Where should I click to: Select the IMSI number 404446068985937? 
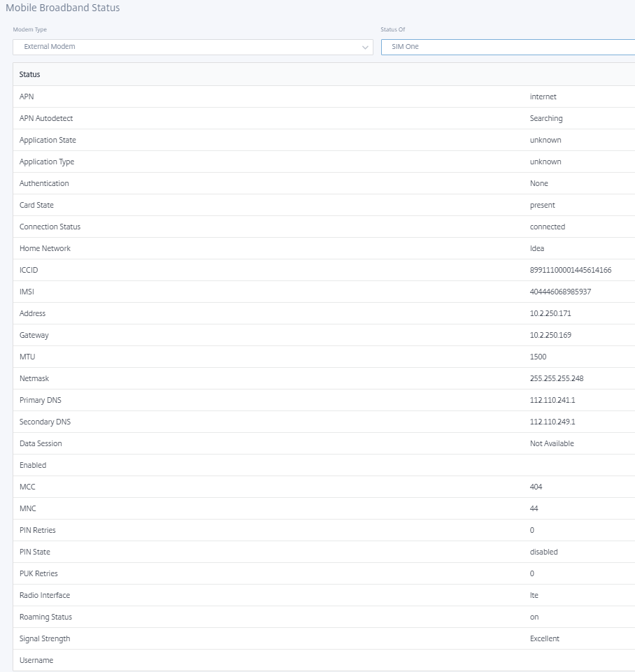560,292
